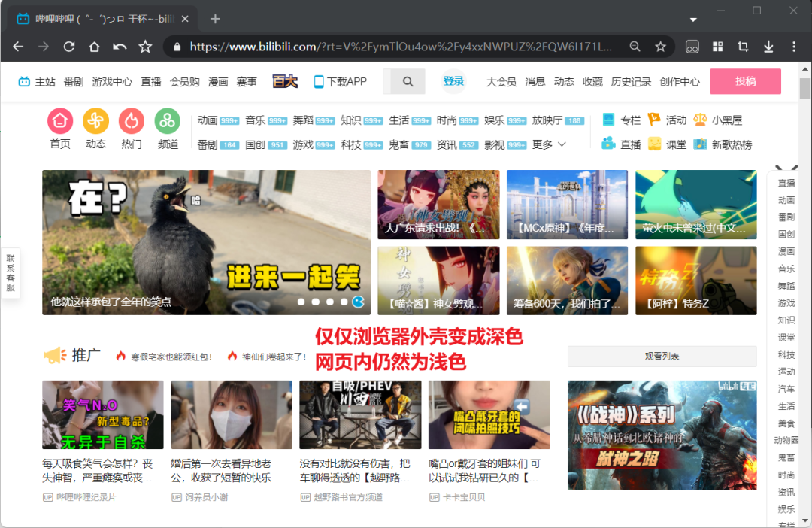Open 赛事 in the top navigation
The height and width of the screenshot is (528, 812).
247,81
